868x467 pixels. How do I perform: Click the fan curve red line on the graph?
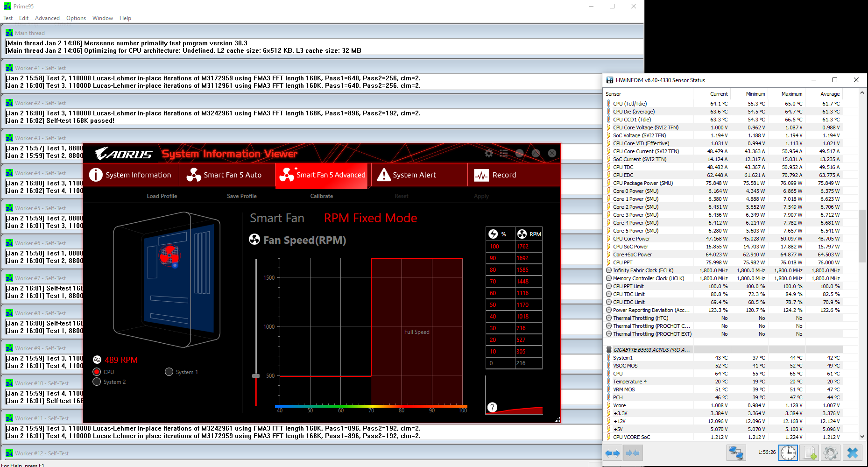click(x=325, y=376)
